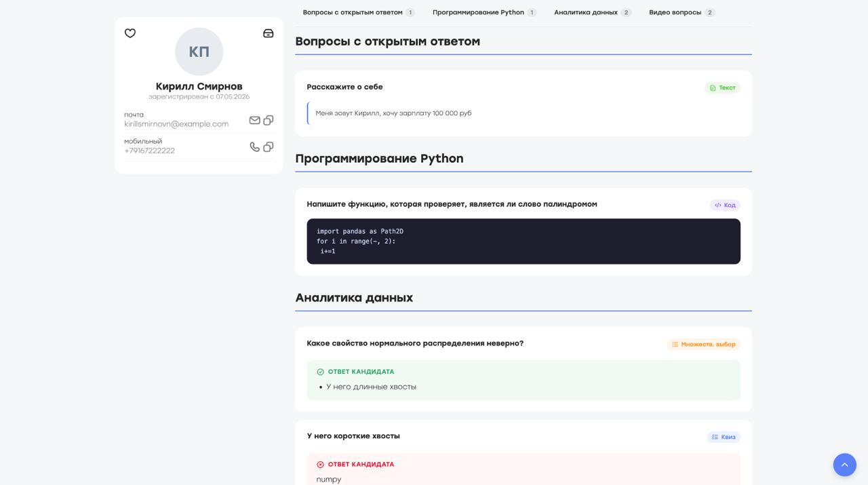The image size is (868, 485).
Task: Click the red ОТВЕТ КАНДИДАТА label
Action: point(361,465)
